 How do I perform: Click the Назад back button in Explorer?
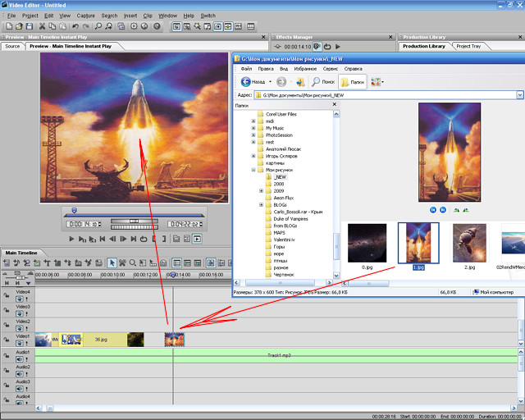(x=253, y=82)
